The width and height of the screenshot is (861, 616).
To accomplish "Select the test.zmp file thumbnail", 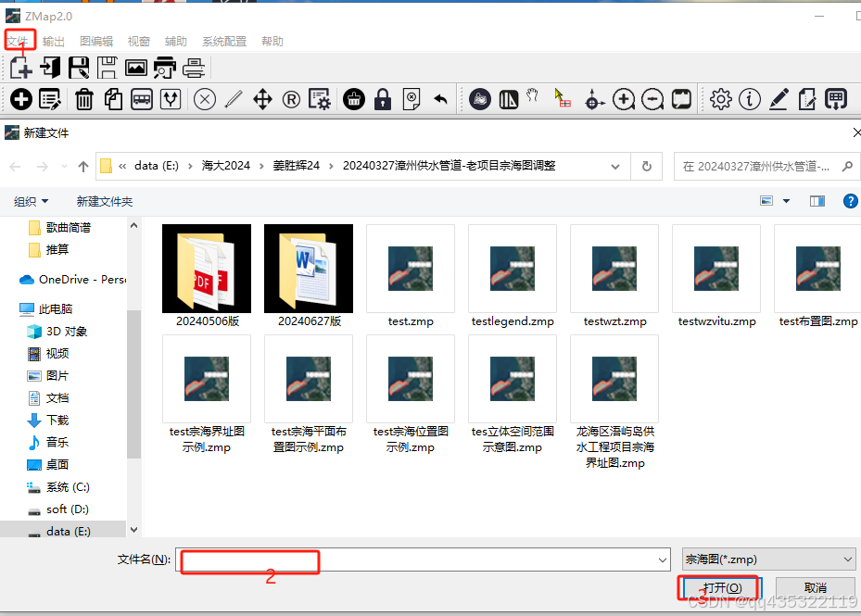I will coord(410,269).
